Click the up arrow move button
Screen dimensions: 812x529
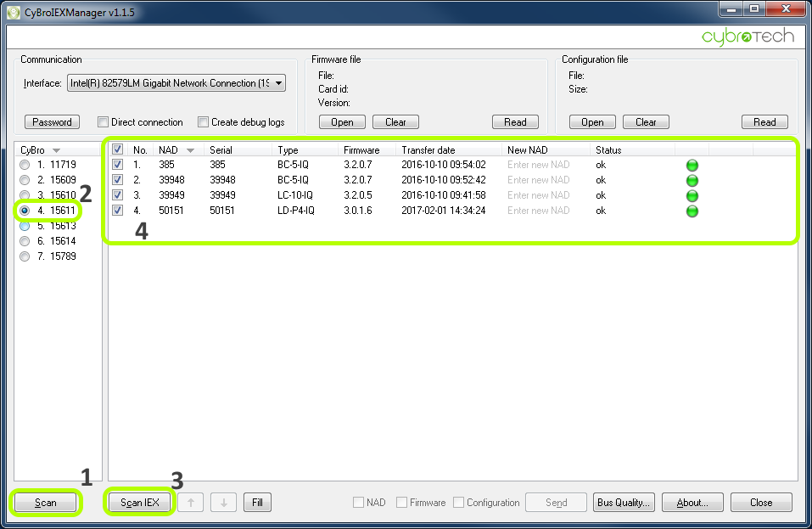190,503
